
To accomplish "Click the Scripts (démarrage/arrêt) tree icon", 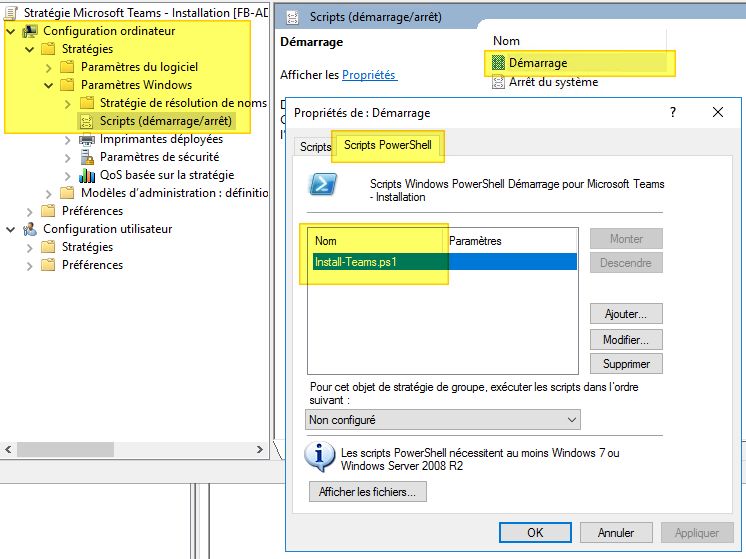I will pyautogui.click(x=86, y=121).
